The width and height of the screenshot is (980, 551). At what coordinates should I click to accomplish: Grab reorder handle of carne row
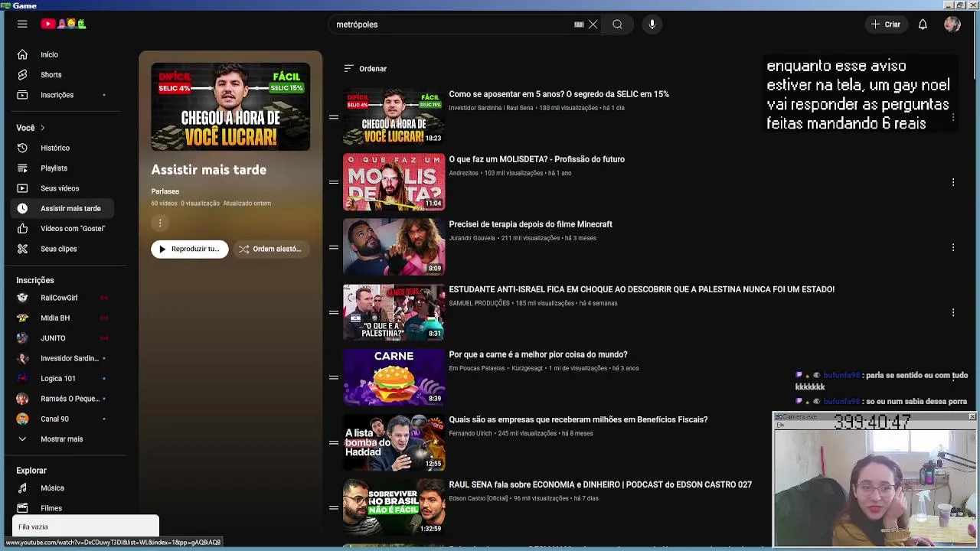[334, 377]
